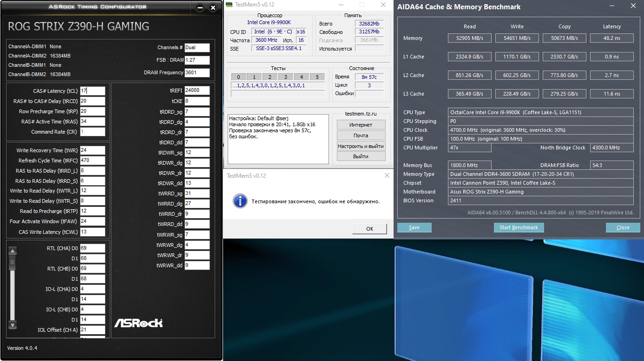The height and width of the screenshot is (361, 644).
Task: Click OK in the TestMem5 dialog
Action: pos(369,228)
